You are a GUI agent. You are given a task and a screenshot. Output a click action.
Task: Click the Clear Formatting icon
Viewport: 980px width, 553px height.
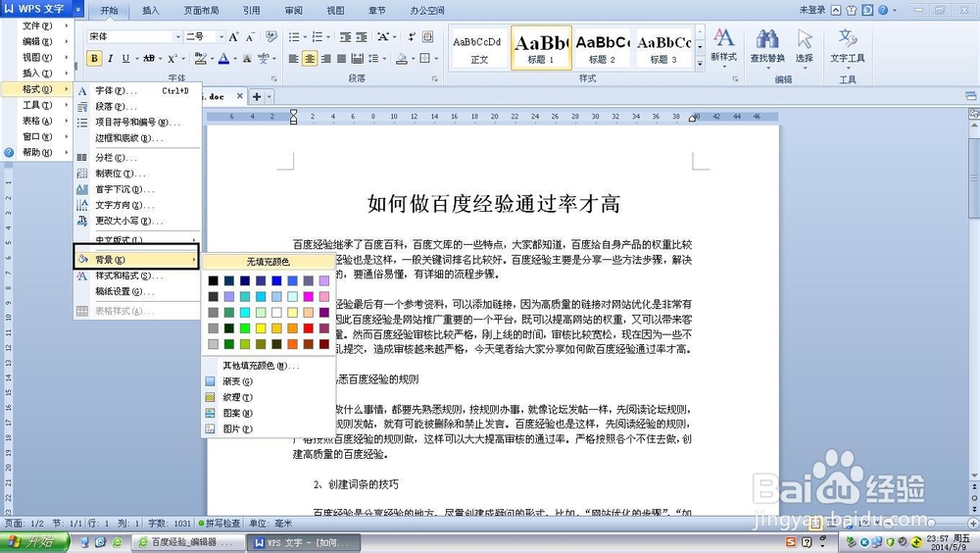tap(271, 37)
